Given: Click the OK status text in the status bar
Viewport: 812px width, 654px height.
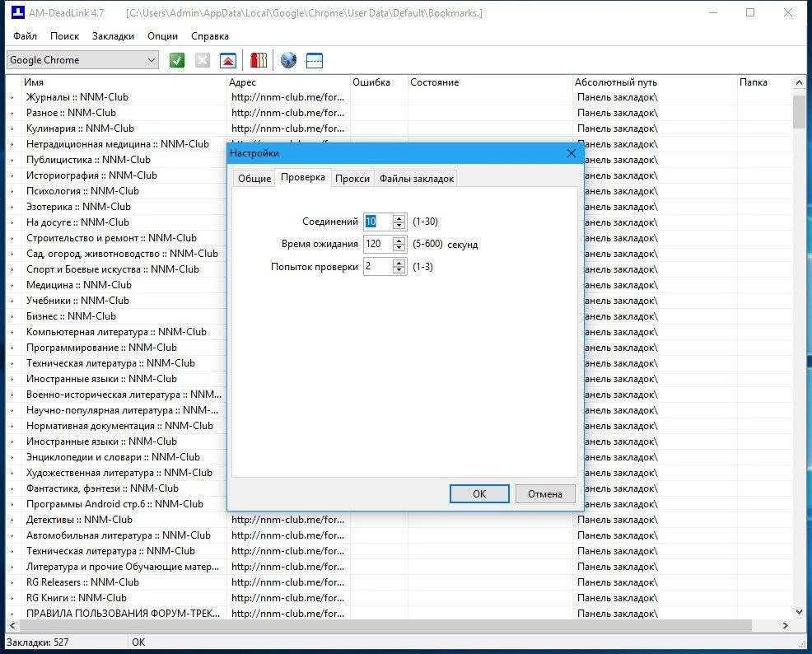Looking at the screenshot, I should tap(138, 642).
